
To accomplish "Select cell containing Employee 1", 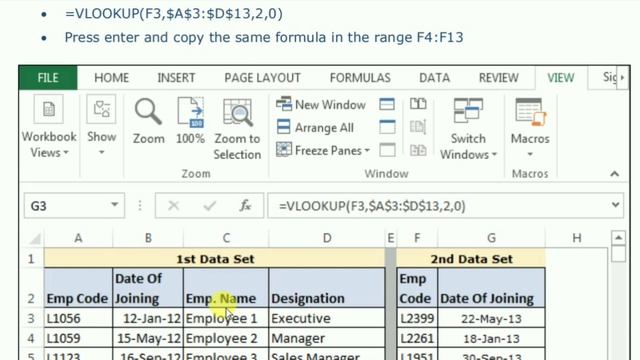I will (226, 318).
